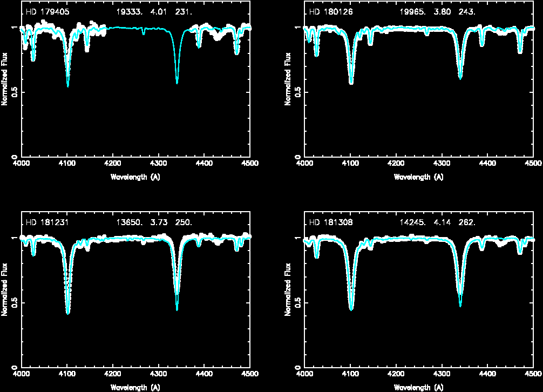Click the 262. velocity value for HD 181308
This screenshot has width=543, height=392.
pos(467,222)
